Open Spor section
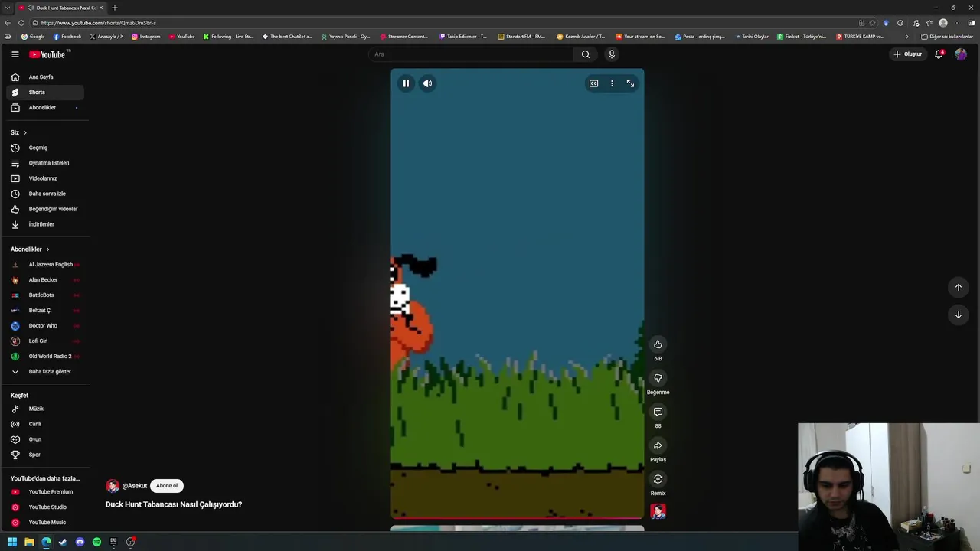The image size is (980, 551). pyautogui.click(x=45, y=455)
